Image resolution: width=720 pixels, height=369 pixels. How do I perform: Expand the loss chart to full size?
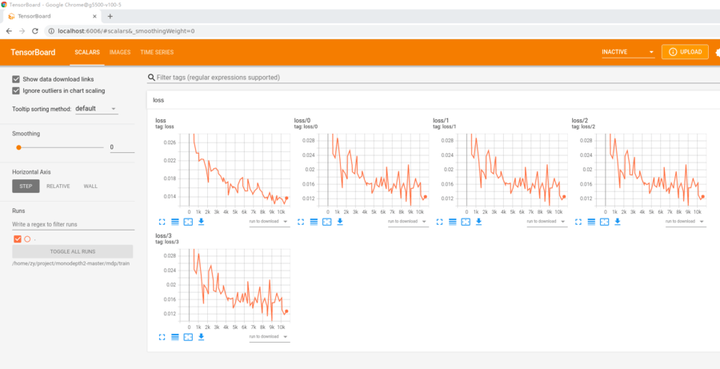162,222
